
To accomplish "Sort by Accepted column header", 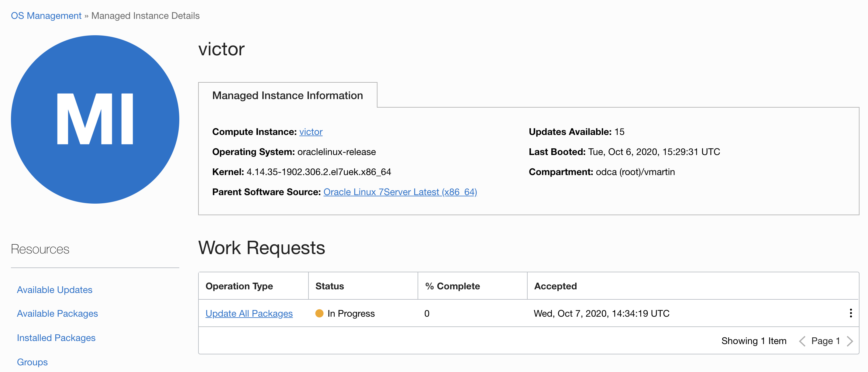I will (555, 286).
